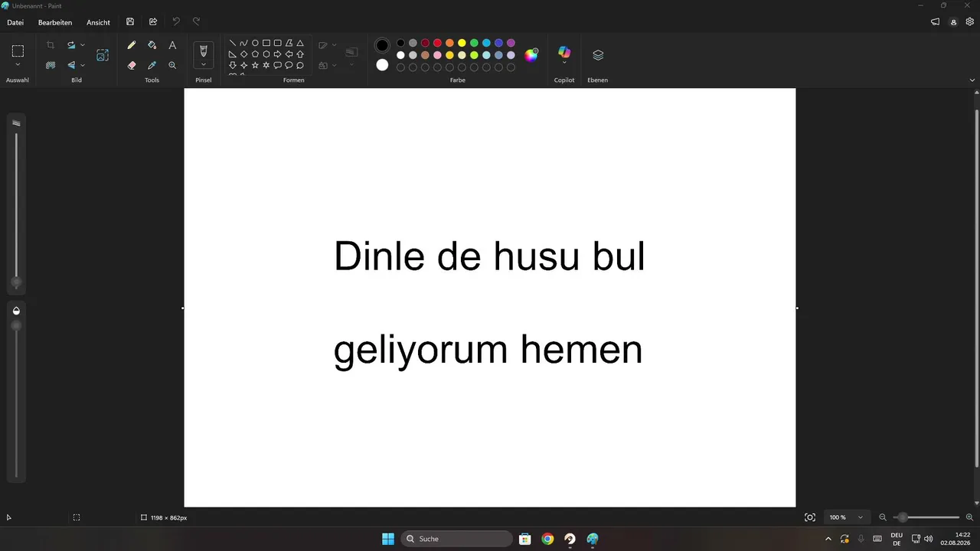This screenshot has width=980, height=551.
Task: Click the Pinsel brush icon
Action: click(x=203, y=51)
